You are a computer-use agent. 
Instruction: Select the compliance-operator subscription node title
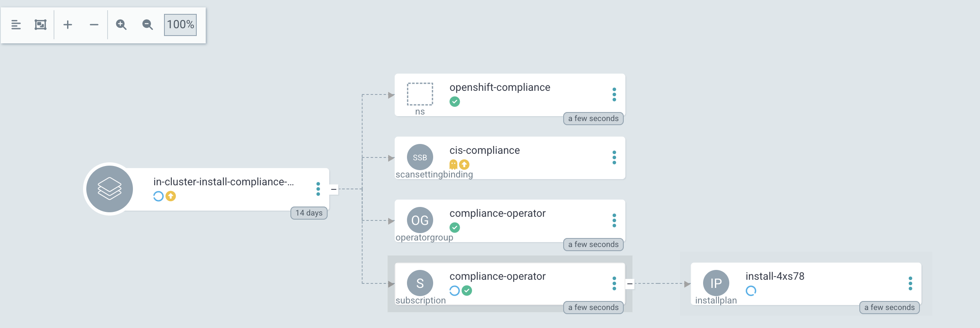click(x=497, y=276)
